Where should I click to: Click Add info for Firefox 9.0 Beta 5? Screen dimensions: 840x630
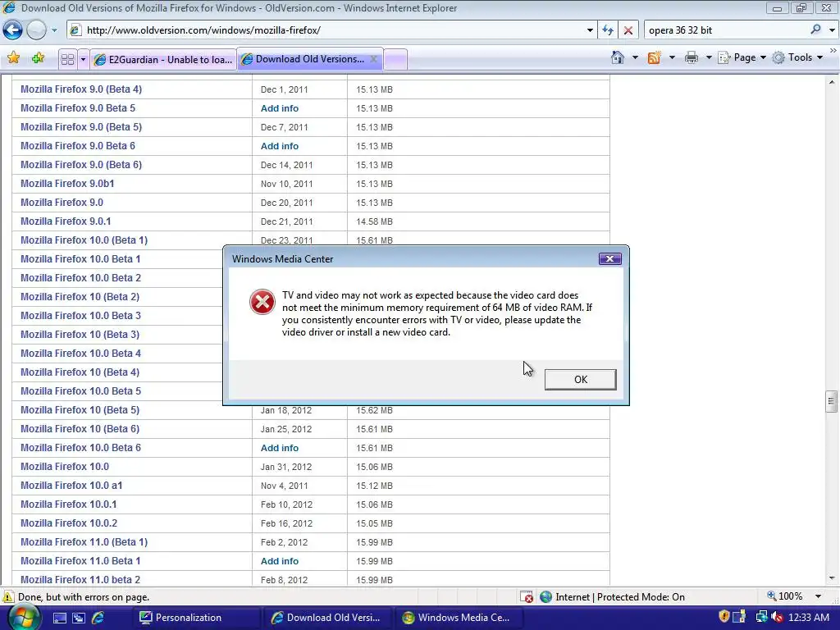[x=280, y=108]
